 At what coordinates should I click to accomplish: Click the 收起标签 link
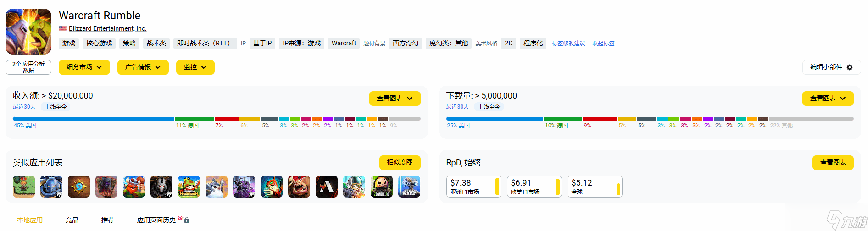(603, 44)
